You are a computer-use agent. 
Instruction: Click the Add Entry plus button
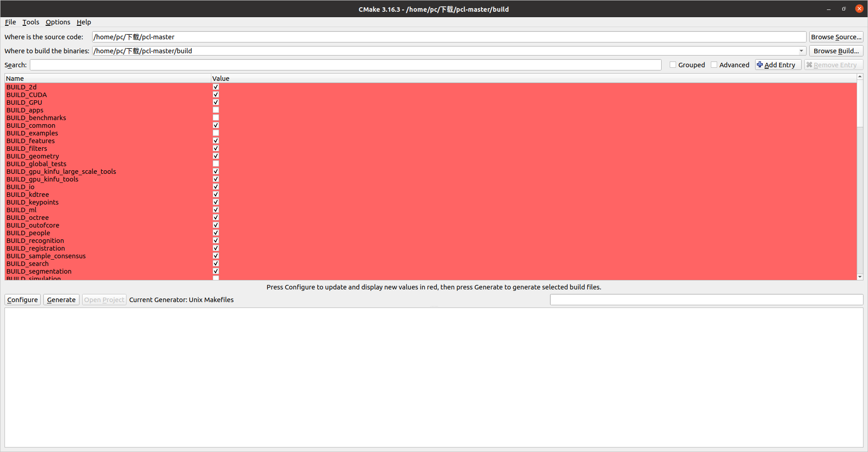(778, 65)
